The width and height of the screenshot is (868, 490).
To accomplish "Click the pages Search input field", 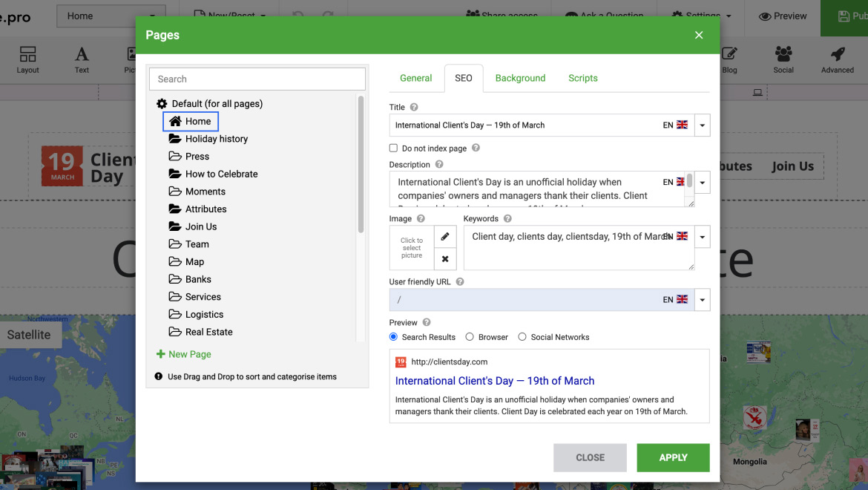I will 257,79.
